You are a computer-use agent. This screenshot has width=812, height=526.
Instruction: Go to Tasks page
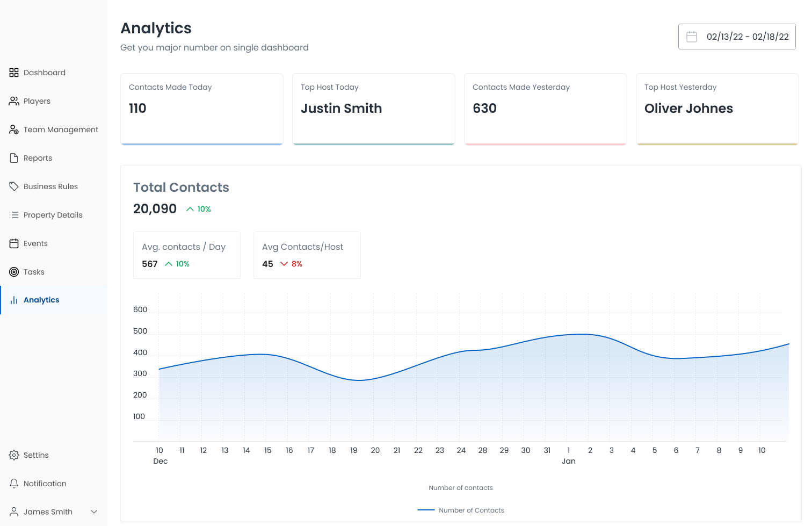tap(54, 272)
